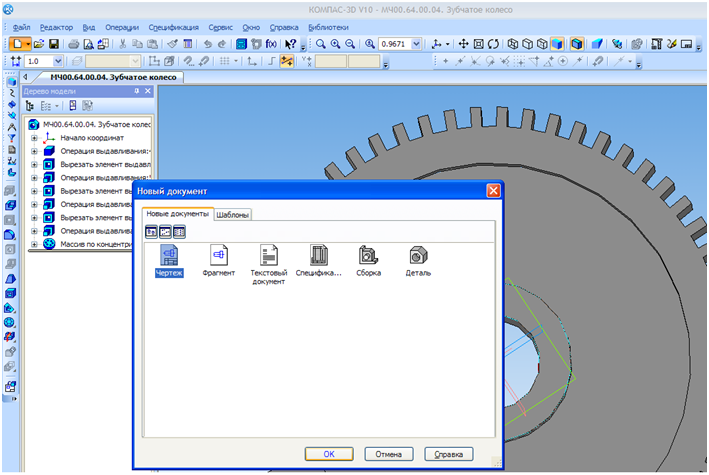Toggle the shaded-with-edges display button

pos(577,44)
